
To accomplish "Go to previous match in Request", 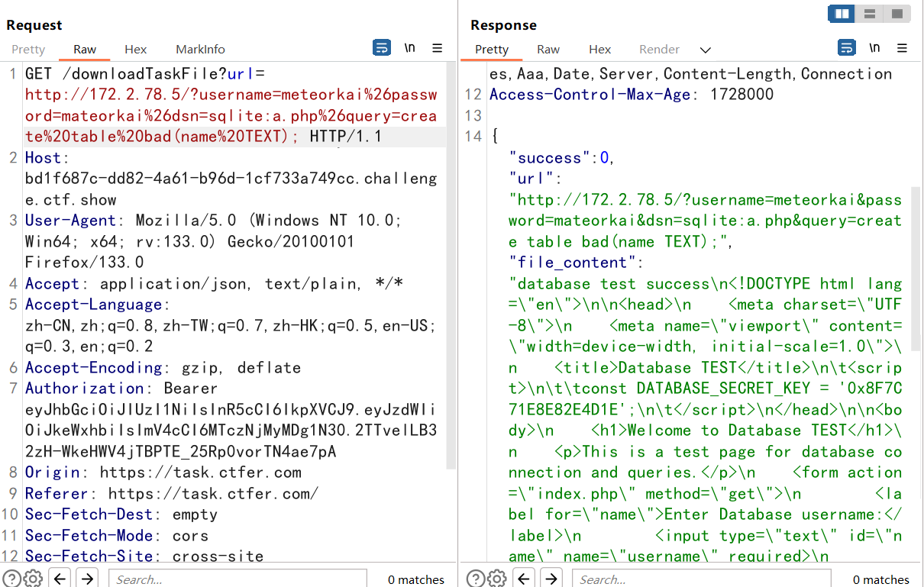I will pyautogui.click(x=61, y=578).
